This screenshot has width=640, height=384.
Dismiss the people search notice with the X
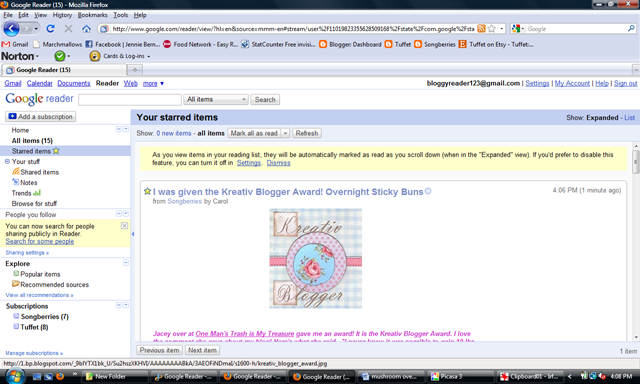(x=124, y=226)
